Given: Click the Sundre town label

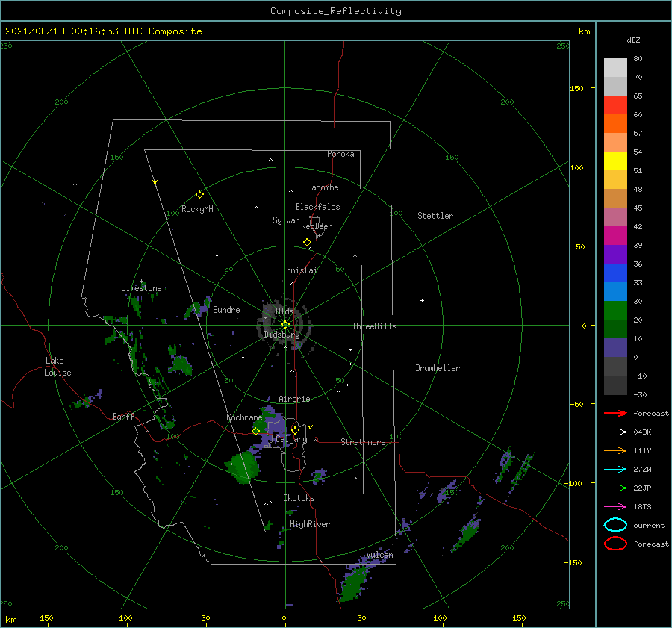Looking at the screenshot, I should 227,309.
